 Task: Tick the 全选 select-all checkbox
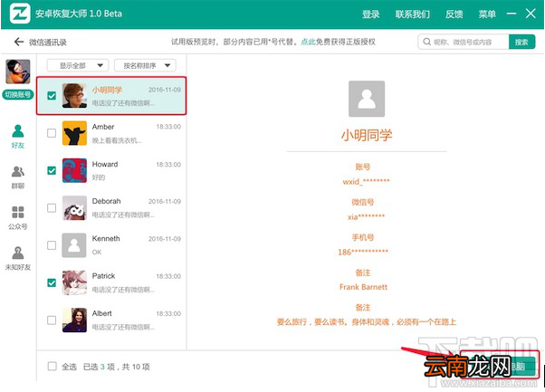pos(52,366)
